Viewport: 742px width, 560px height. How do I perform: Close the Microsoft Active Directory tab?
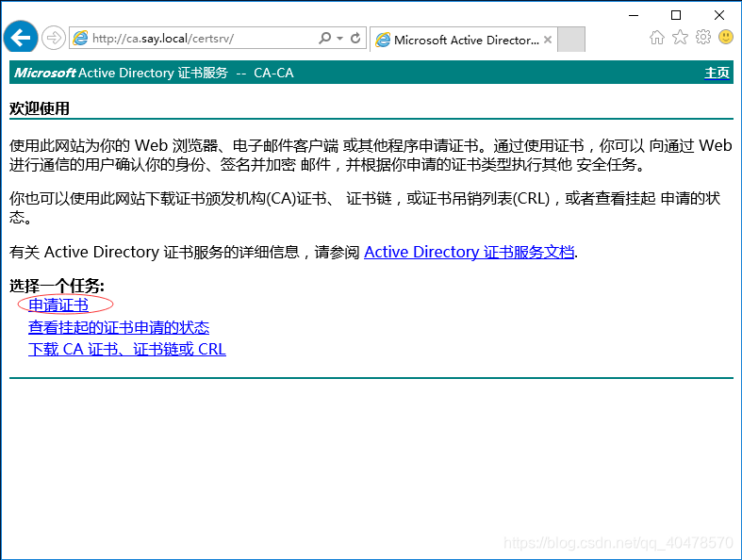548,40
